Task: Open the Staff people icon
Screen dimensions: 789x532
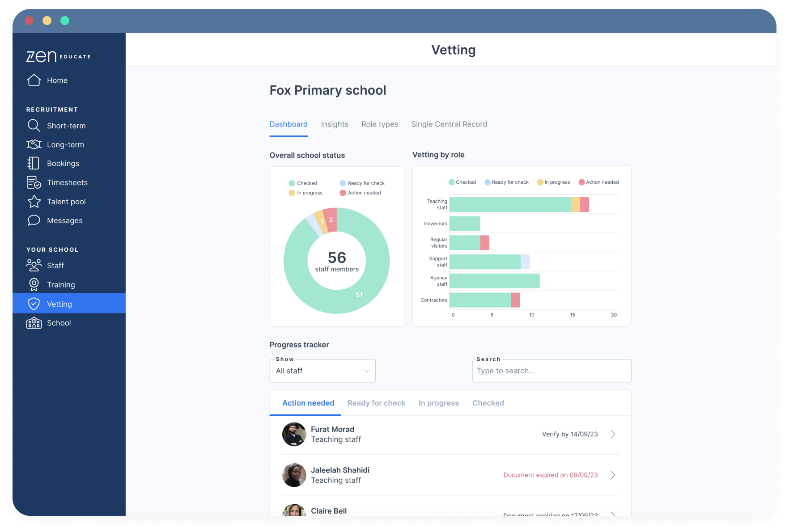Action: click(x=34, y=266)
